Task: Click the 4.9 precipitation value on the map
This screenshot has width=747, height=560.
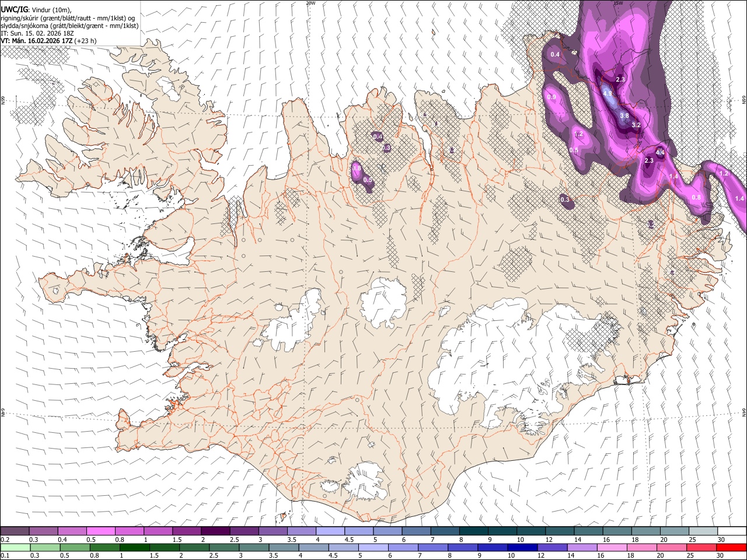Action: click(608, 94)
